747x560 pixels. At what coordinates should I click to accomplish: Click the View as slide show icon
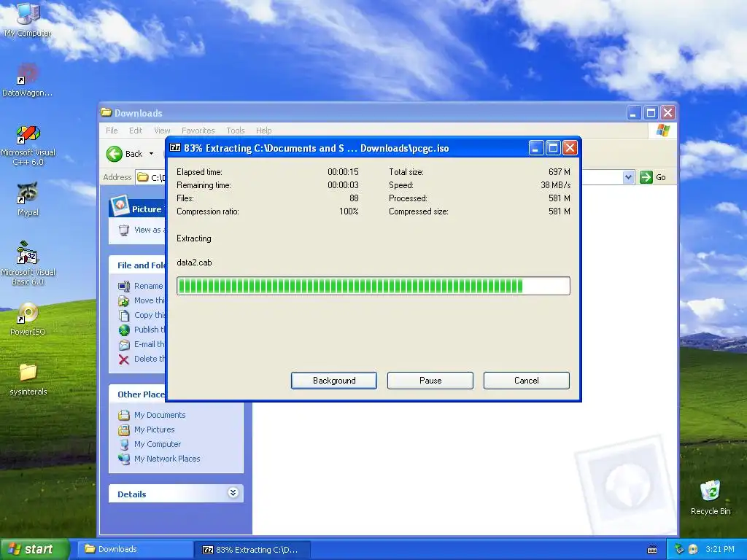tap(124, 230)
